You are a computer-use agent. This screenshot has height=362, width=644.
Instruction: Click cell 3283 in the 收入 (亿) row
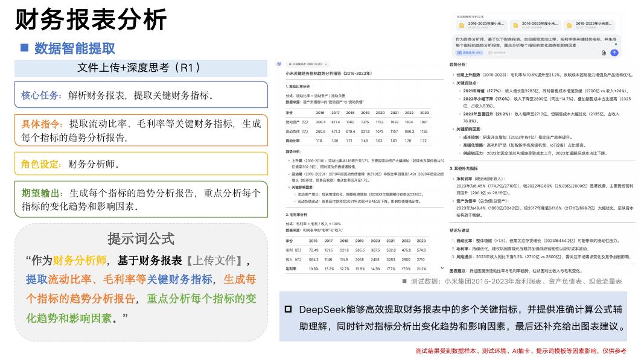coord(391,259)
